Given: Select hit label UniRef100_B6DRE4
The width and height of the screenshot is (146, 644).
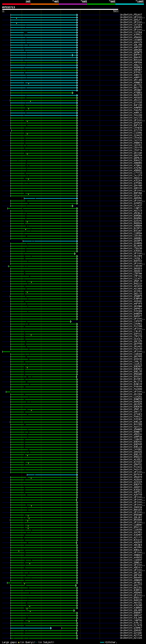Looking at the screenshot, I should tap(131, 67).
